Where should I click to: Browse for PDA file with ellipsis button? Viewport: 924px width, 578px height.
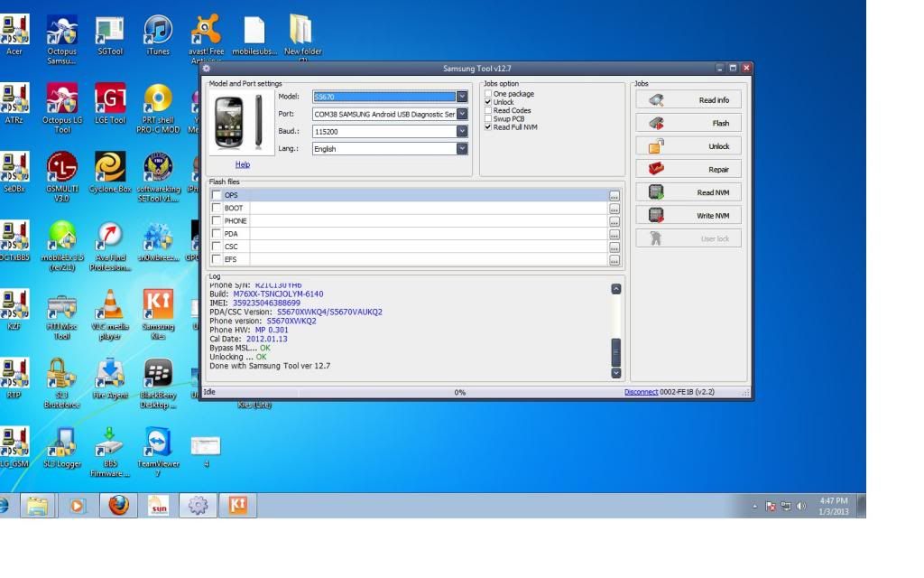[614, 235]
